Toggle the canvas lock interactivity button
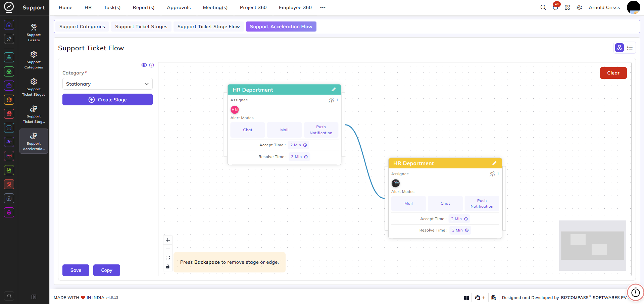The width and height of the screenshot is (644, 304). [x=168, y=266]
